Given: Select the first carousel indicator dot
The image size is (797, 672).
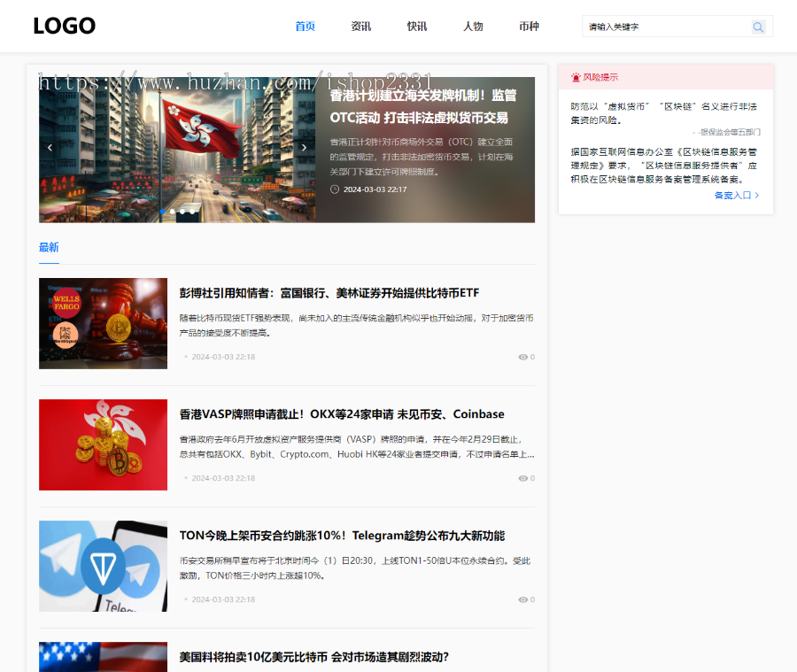Looking at the screenshot, I should 163,212.
